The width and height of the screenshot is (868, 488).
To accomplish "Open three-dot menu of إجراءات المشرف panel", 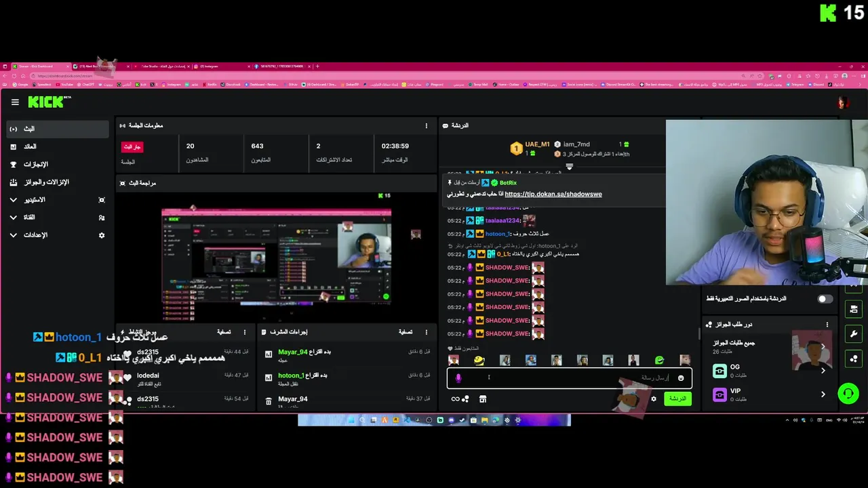I will [427, 332].
